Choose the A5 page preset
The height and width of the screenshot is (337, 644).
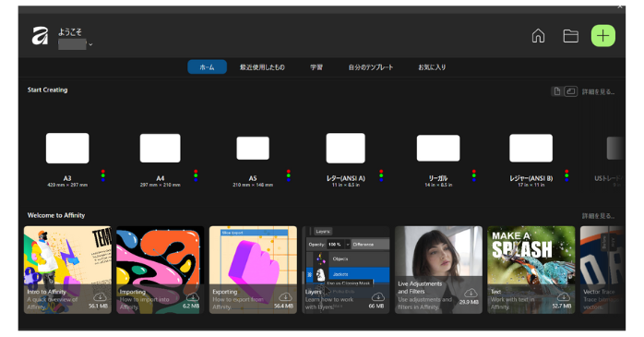pyautogui.click(x=253, y=148)
